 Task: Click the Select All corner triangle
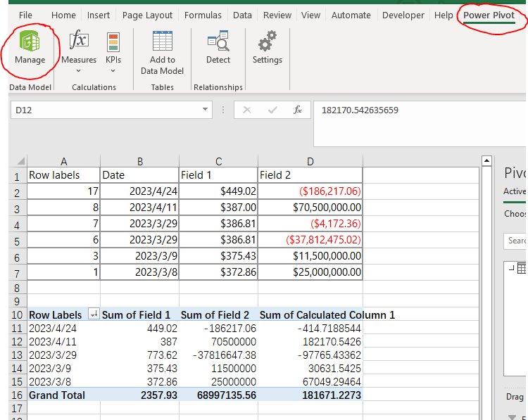[x=20, y=161]
